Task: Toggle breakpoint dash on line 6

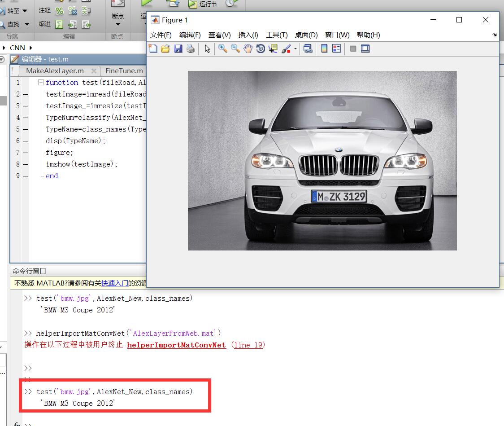Action: [26, 141]
